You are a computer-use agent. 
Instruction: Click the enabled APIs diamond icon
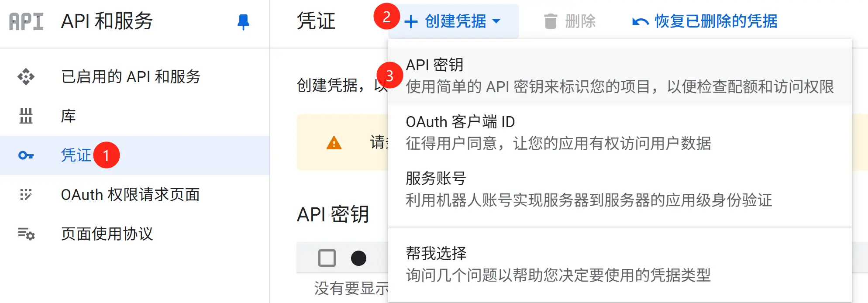pyautogui.click(x=26, y=77)
